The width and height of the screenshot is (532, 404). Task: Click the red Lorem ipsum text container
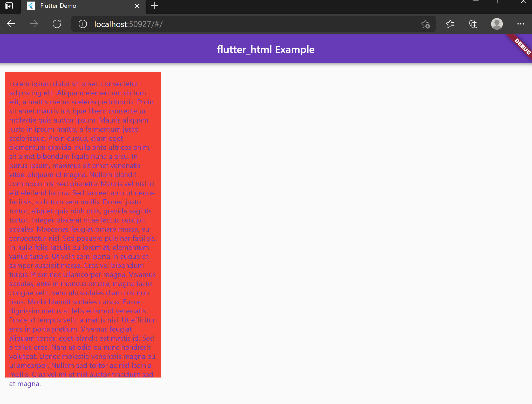click(x=83, y=223)
